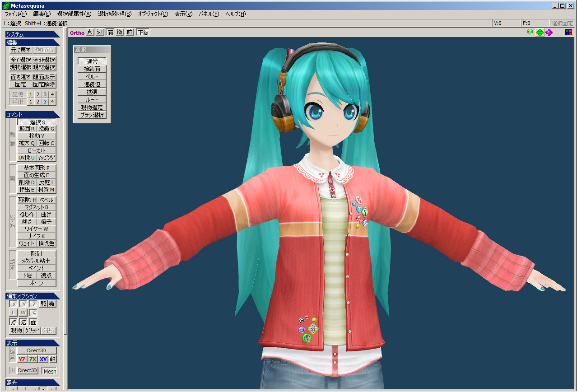Click the pink rotate view icon
This screenshot has width=577, height=392.
[x=549, y=33]
